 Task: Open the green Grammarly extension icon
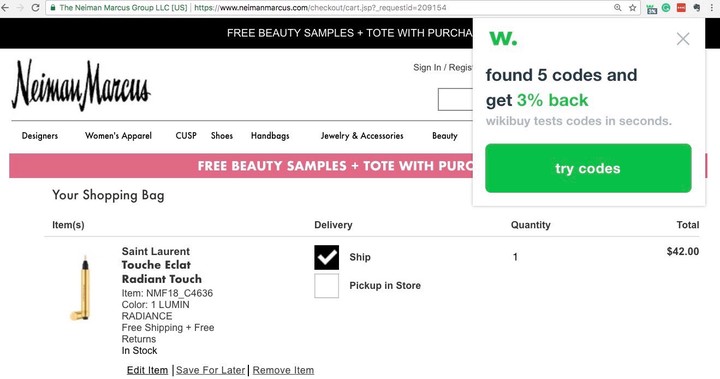(x=666, y=8)
